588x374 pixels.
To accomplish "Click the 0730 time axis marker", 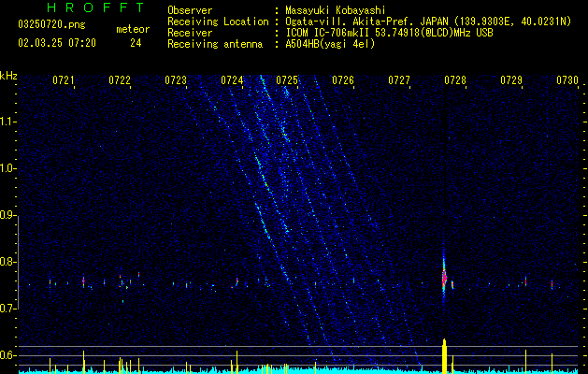I will (567, 79).
